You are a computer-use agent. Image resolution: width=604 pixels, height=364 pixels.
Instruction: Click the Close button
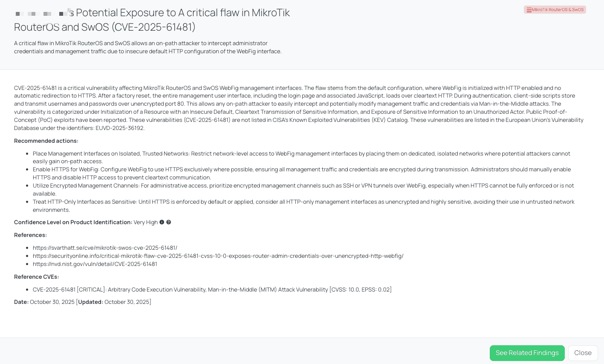(582, 353)
